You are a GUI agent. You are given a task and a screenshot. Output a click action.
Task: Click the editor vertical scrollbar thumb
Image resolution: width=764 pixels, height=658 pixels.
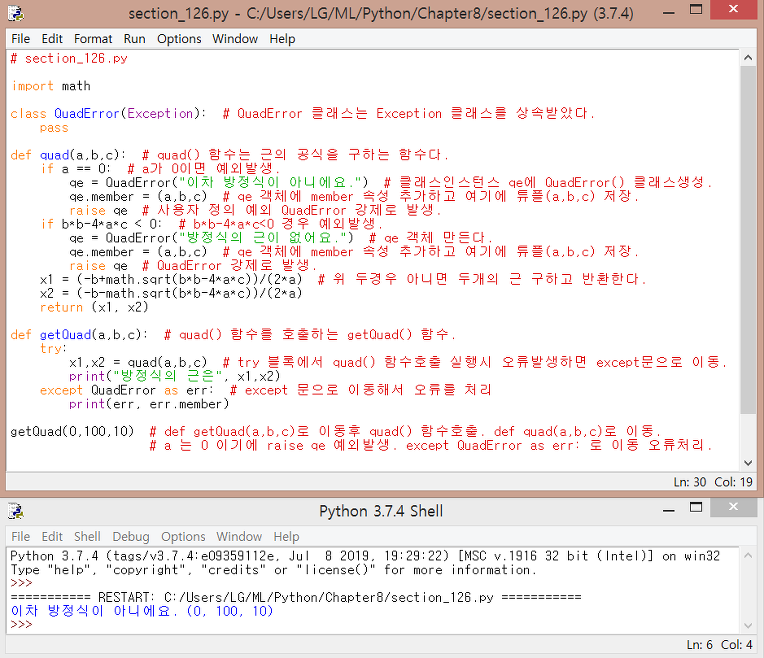click(x=748, y=240)
